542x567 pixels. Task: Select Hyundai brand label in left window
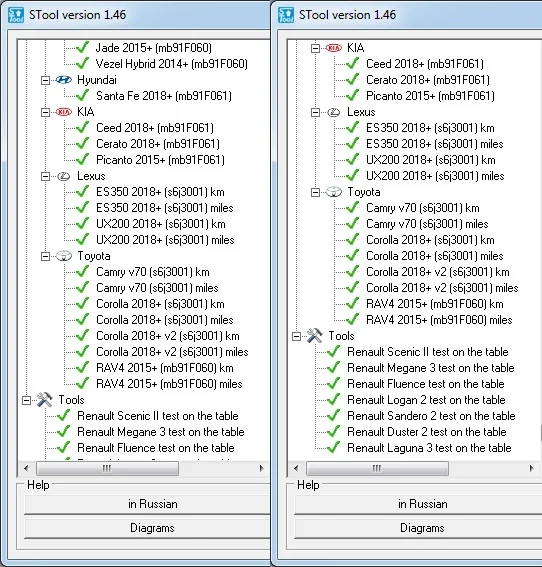97,80
